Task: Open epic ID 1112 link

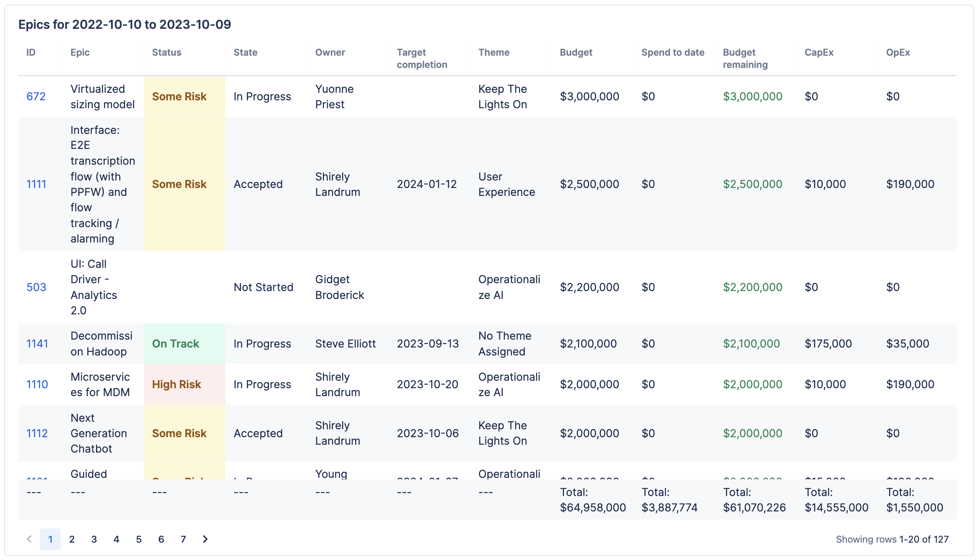Action: [x=37, y=433]
